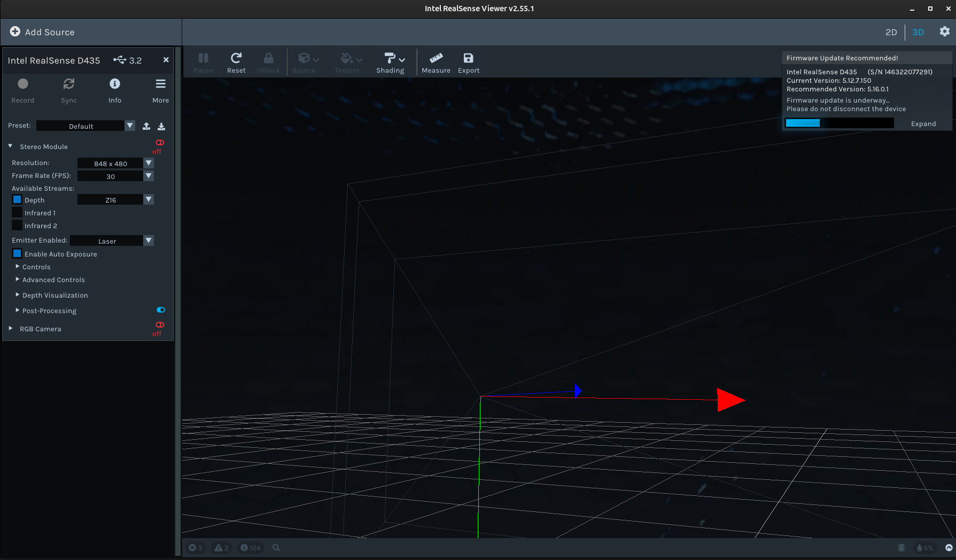Viewport: 956px width, 560px height.
Task: Click the Recommended Version 5.16.0.1 text
Action: click(837, 89)
